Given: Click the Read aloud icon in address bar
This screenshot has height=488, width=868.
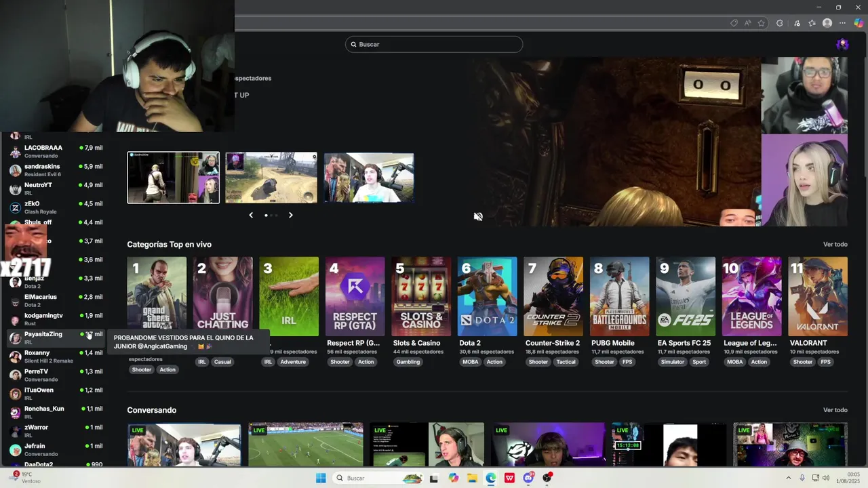Looking at the screenshot, I should pyautogui.click(x=747, y=23).
